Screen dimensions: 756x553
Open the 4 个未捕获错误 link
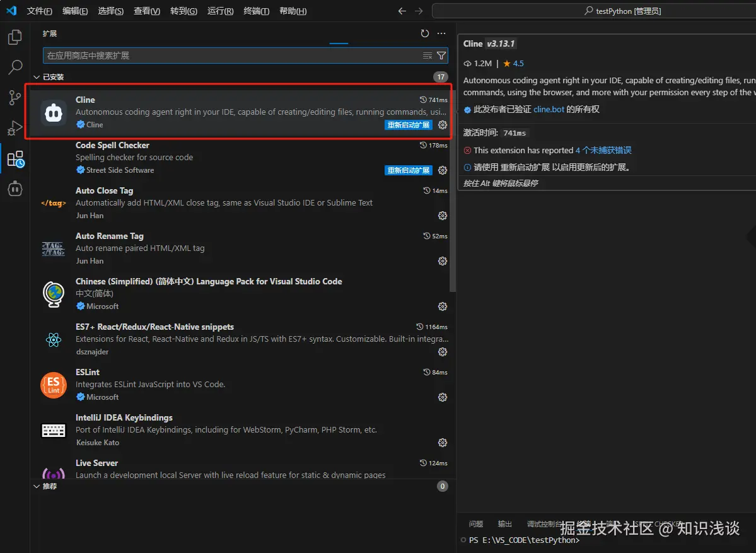603,151
